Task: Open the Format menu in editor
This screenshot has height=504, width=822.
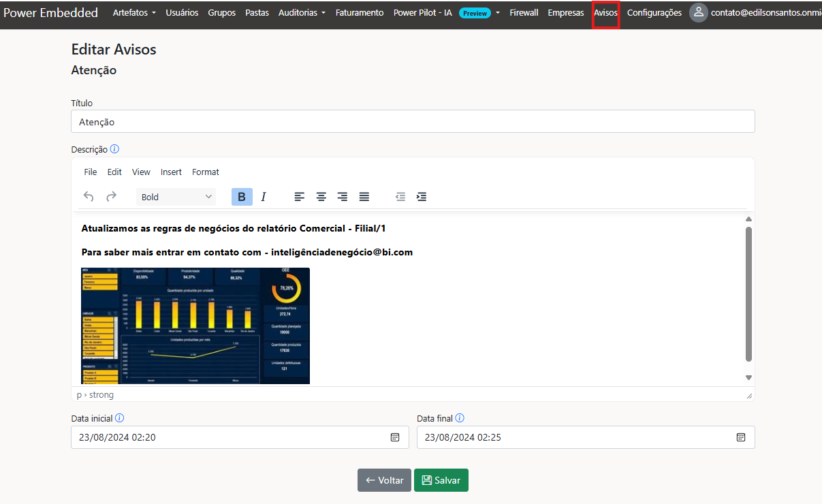Action: coord(205,172)
